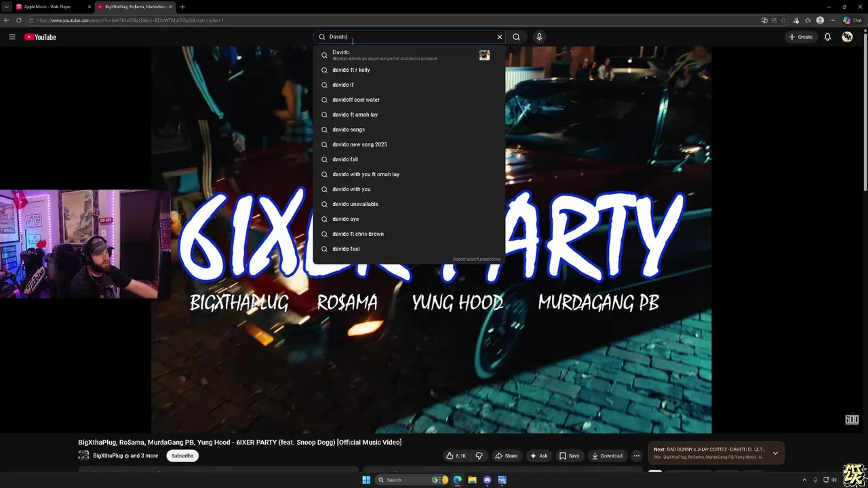
Task: Open the YouTube account avatar menu
Action: [x=847, y=37]
